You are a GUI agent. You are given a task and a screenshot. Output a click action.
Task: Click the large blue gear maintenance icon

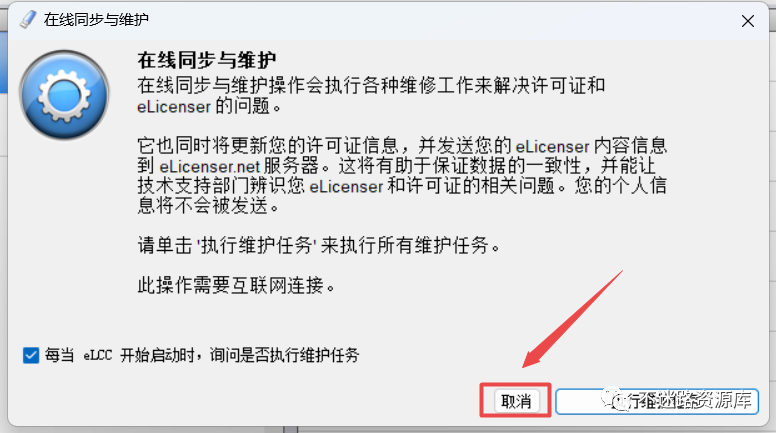pos(64,95)
